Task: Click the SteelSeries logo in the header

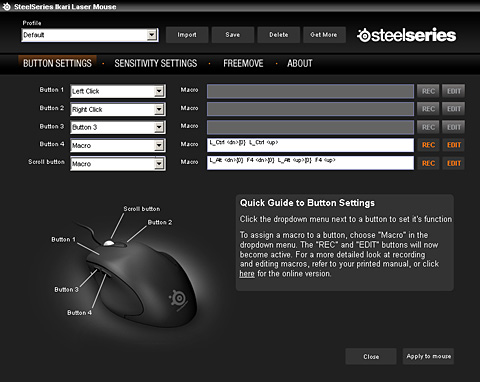Action: [406, 35]
